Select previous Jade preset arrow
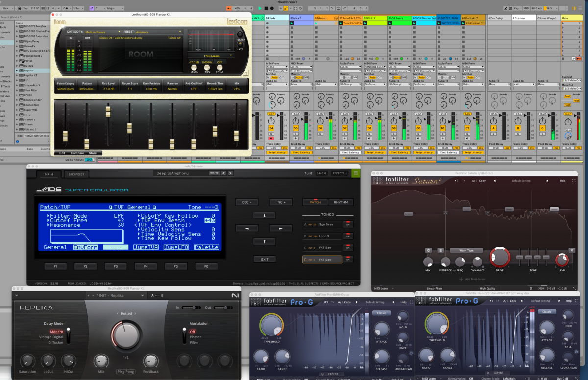Viewport: 588px width, 380px height. 223,173
